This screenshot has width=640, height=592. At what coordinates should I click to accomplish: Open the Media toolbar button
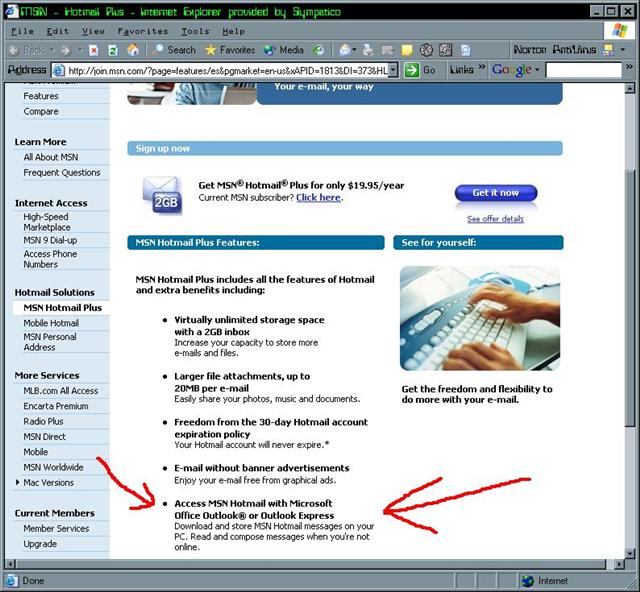(x=283, y=50)
